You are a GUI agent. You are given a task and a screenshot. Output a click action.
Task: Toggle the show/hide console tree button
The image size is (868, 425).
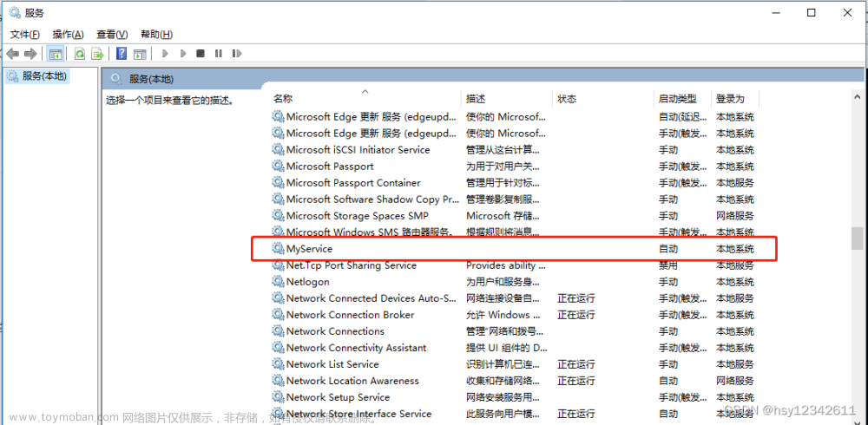[x=56, y=54]
